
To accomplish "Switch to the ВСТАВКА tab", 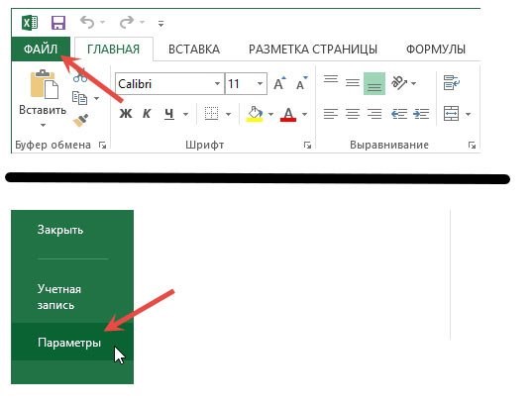I will point(194,50).
